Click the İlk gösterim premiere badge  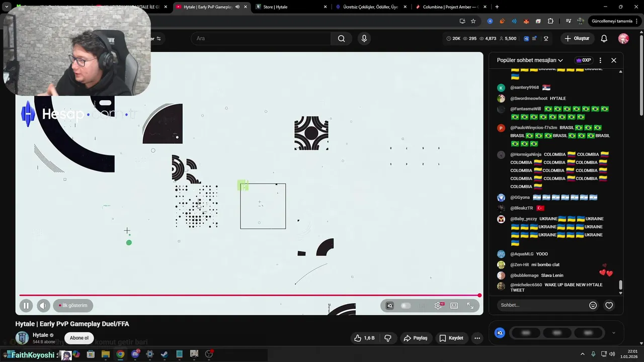point(73,305)
